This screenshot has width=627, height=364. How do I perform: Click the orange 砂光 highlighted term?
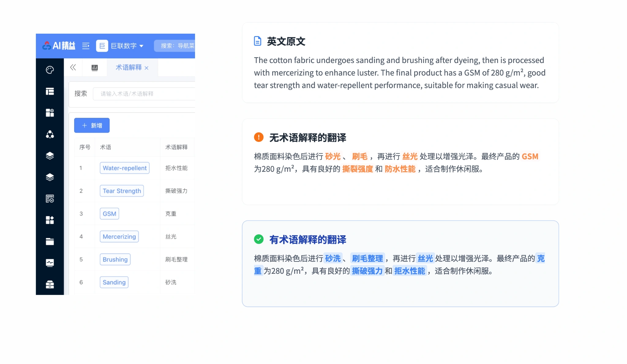[333, 156]
